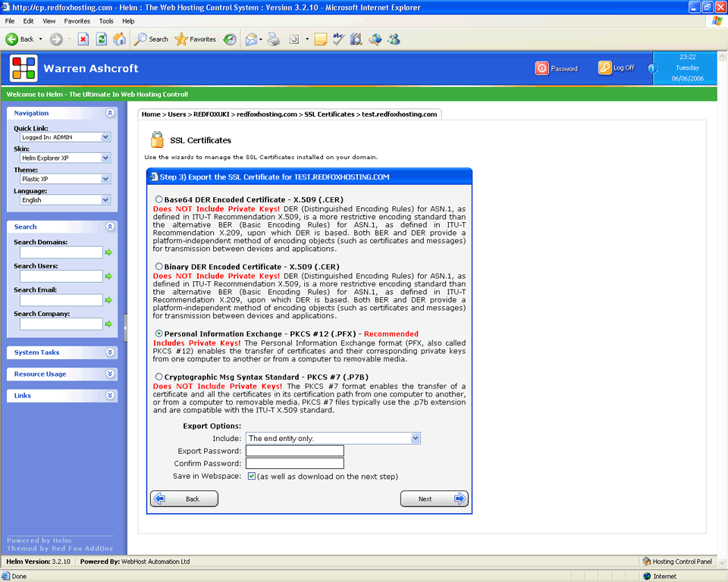Image resolution: width=728 pixels, height=582 pixels.
Task: Click the Export Password field
Action: [295, 451]
